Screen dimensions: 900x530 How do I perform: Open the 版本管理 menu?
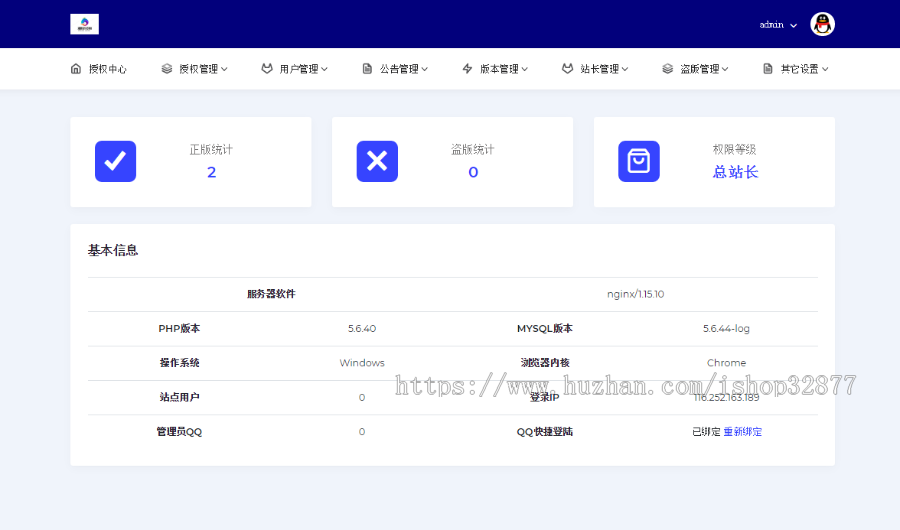point(495,69)
